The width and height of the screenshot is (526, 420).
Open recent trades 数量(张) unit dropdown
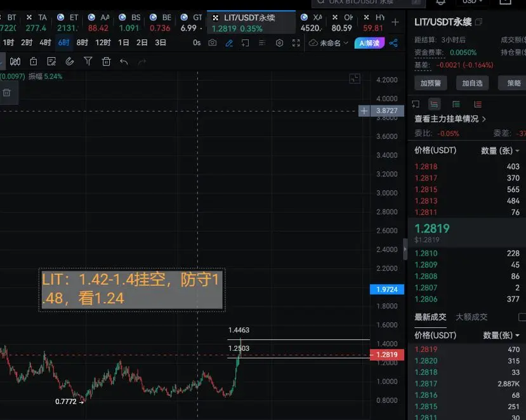pyautogui.click(x=501, y=335)
